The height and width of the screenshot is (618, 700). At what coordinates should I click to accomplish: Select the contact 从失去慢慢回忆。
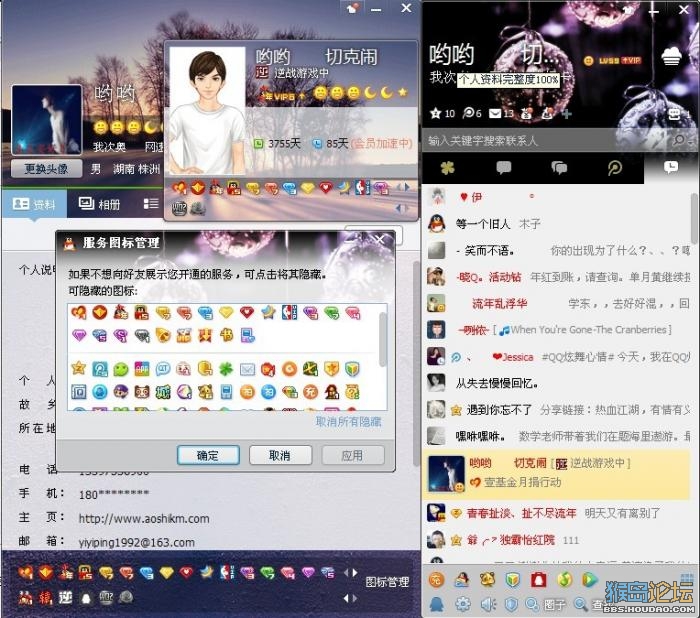point(557,383)
